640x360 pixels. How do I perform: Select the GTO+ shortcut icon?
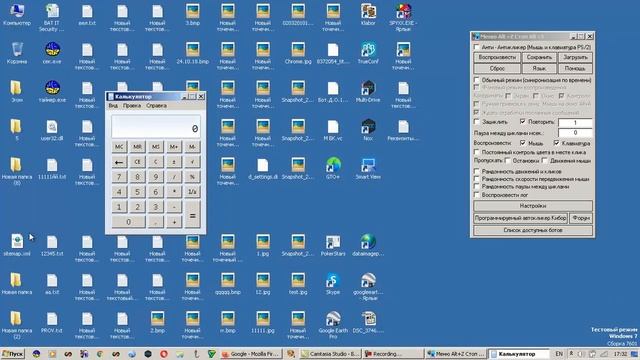tap(333, 169)
